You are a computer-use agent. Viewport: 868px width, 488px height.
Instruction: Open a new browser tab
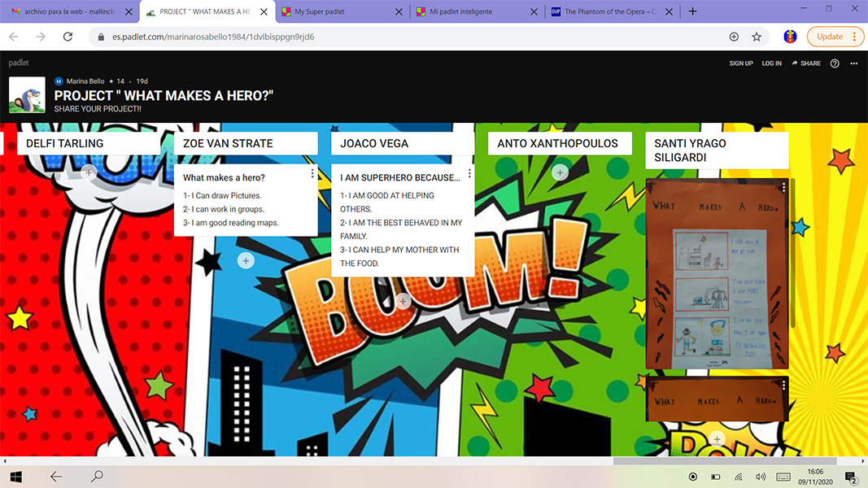[692, 11]
